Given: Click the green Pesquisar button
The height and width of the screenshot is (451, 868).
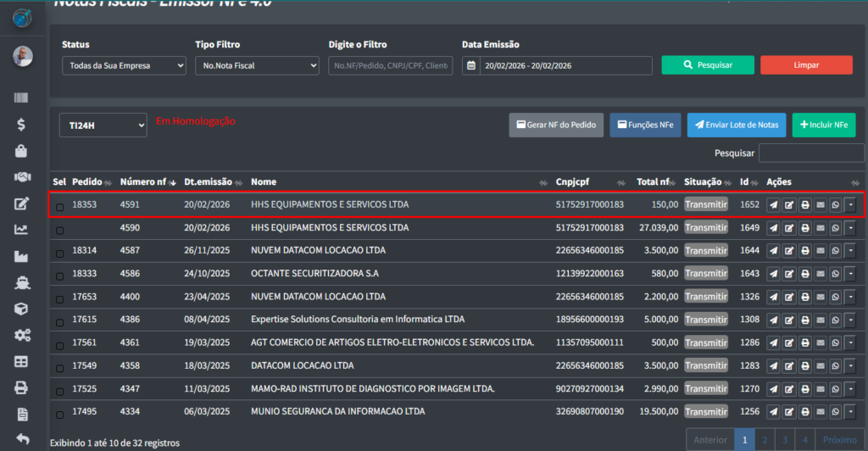Looking at the screenshot, I should [707, 65].
